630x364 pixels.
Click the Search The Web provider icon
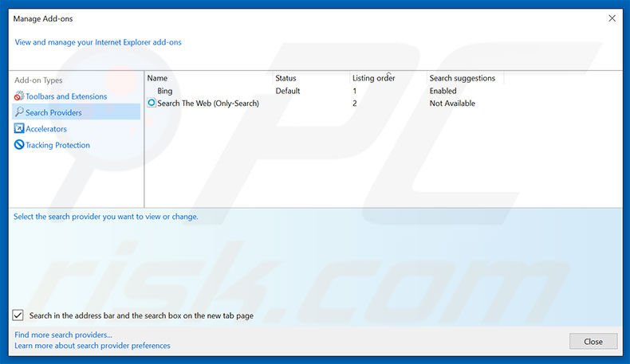pos(152,103)
